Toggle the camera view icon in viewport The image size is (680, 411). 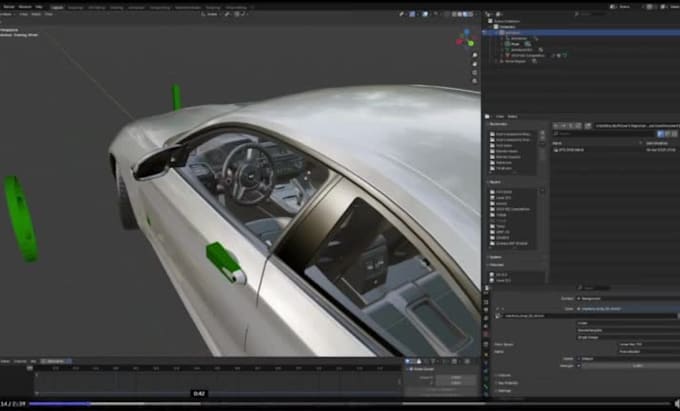click(x=475, y=72)
